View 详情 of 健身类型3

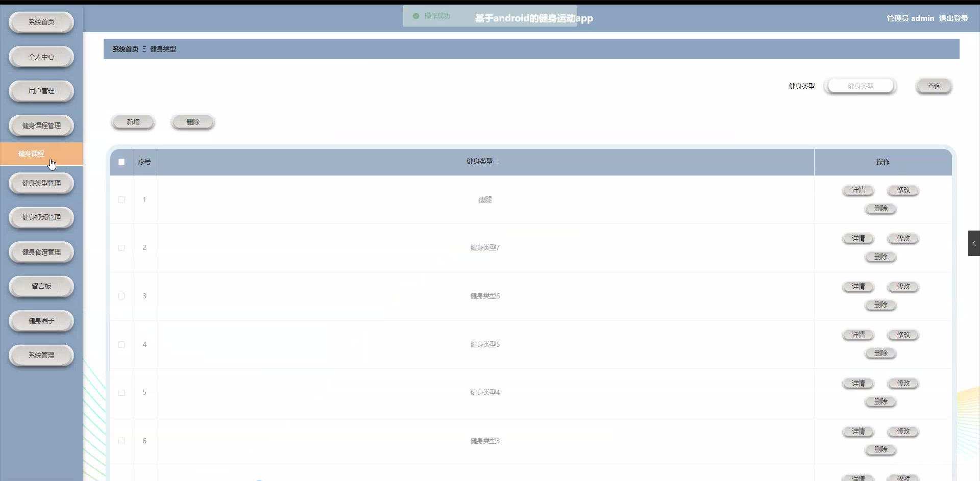tap(859, 432)
